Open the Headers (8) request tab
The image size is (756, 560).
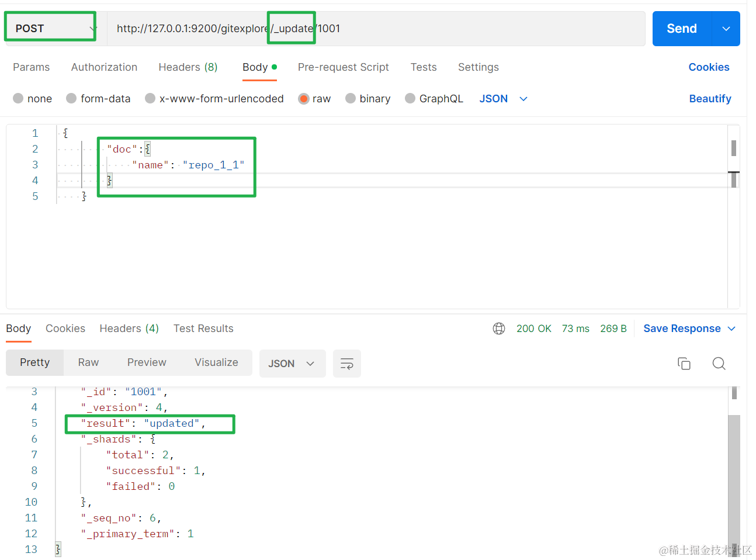(x=188, y=67)
